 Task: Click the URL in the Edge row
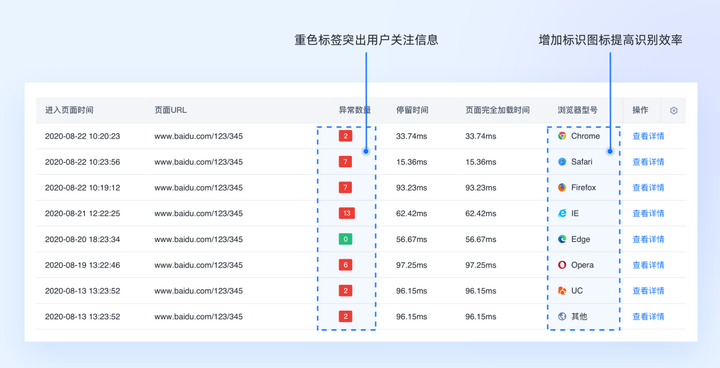click(x=198, y=239)
